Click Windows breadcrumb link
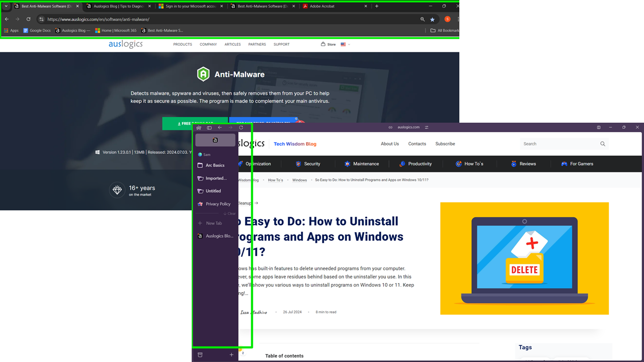644x362 pixels. (299, 180)
